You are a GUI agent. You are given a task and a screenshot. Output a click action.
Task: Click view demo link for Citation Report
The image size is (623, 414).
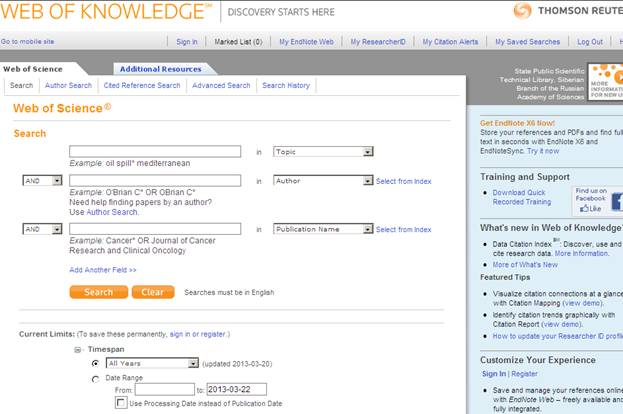point(561,324)
